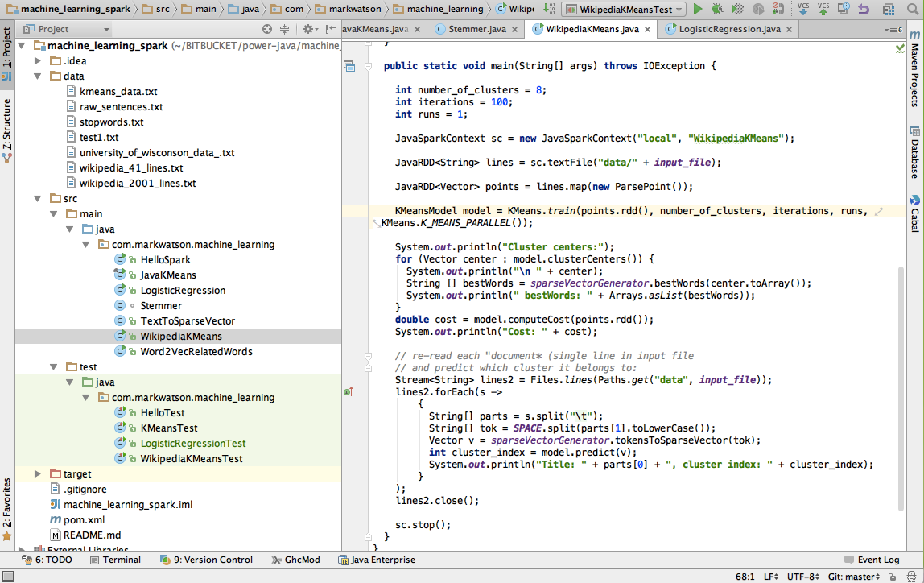The width and height of the screenshot is (924, 583).
Task: Open 9: Version Control tool window
Action: 206,560
